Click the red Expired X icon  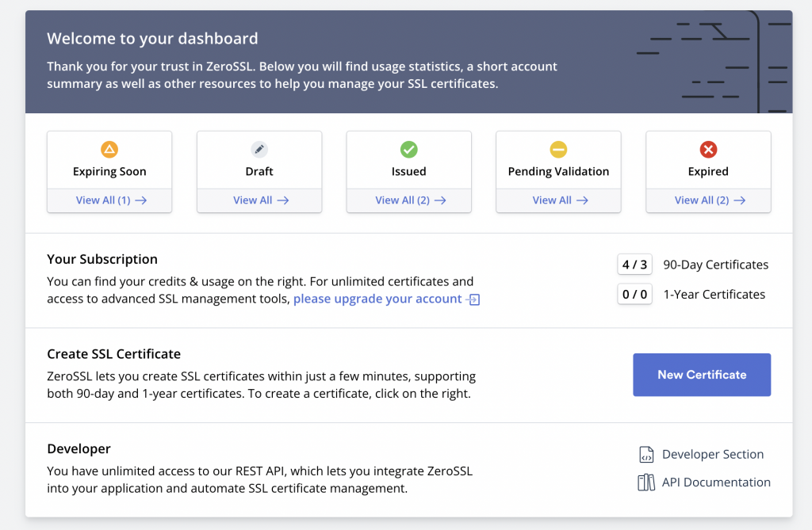click(708, 149)
